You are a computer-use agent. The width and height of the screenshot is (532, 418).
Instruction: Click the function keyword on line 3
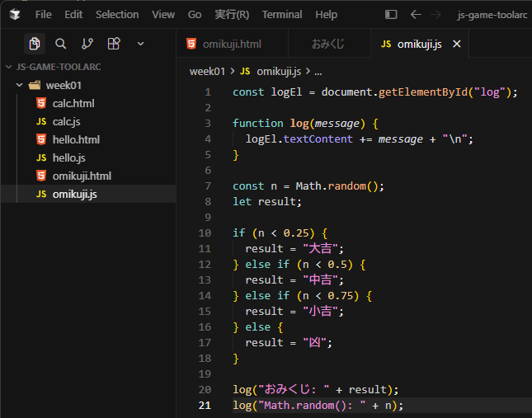258,124
